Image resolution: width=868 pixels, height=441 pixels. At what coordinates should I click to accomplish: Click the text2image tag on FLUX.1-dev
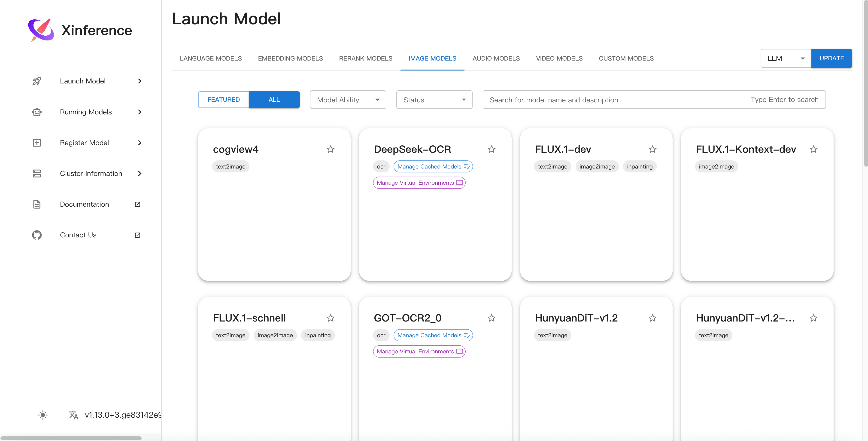tap(553, 167)
